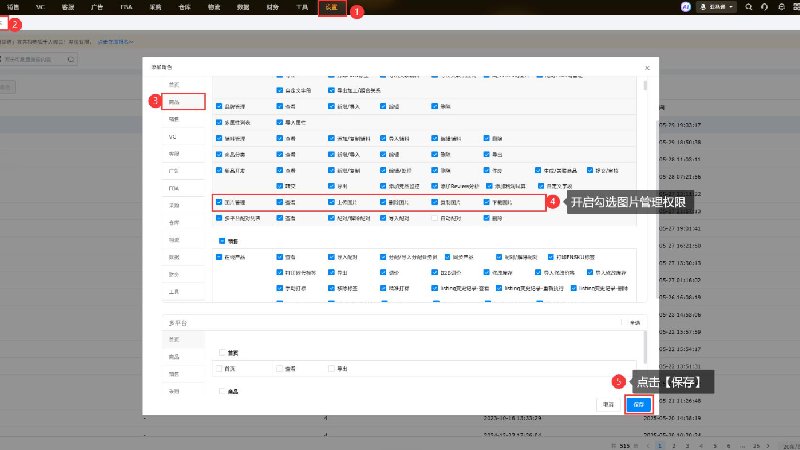
Task: Open the AI assistant icon in top bar
Action: [685, 7]
